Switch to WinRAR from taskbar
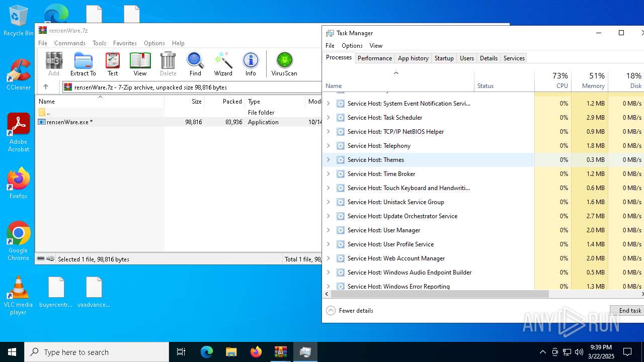 [x=281, y=352]
